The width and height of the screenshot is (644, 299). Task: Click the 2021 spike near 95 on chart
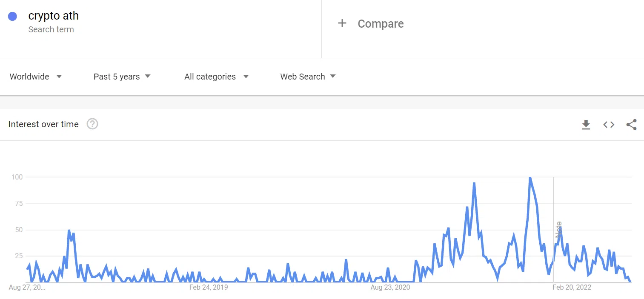click(474, 183)
